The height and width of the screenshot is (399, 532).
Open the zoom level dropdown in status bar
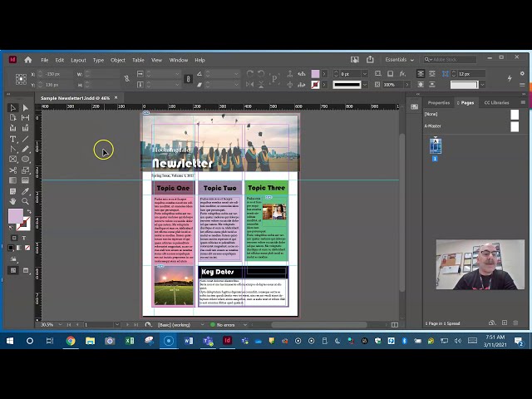59,324
